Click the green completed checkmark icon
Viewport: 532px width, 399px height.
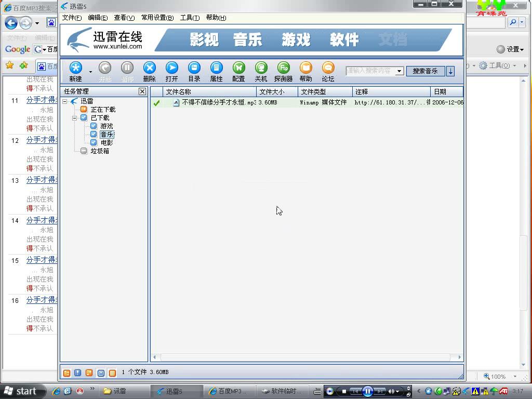click(x=156, y=103)
